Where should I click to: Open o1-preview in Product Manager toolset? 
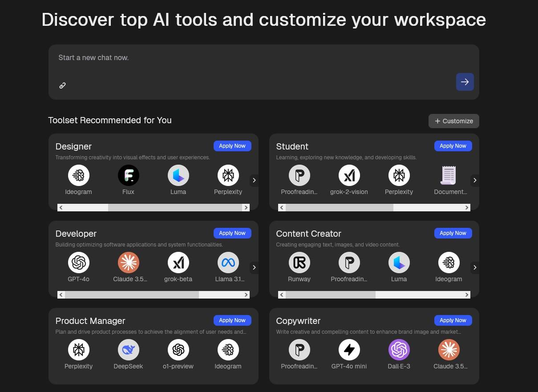pos(178,350)
